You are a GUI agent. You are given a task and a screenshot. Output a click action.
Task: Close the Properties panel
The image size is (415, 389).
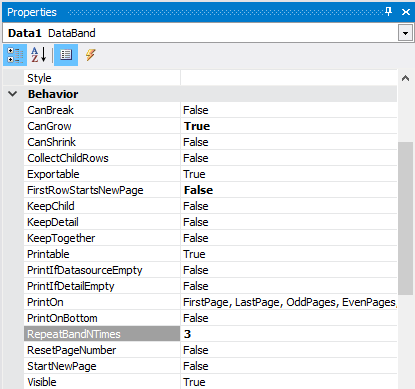click(406, 12)
